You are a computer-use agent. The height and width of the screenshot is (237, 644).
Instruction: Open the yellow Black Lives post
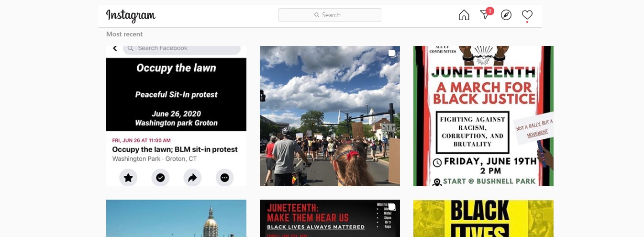coord(483,218)
